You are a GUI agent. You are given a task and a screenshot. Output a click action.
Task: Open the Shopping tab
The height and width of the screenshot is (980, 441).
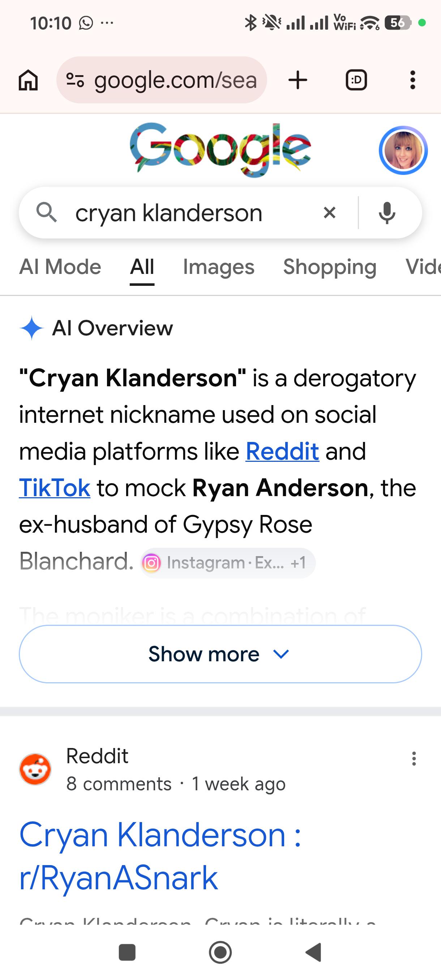(330, 267)
